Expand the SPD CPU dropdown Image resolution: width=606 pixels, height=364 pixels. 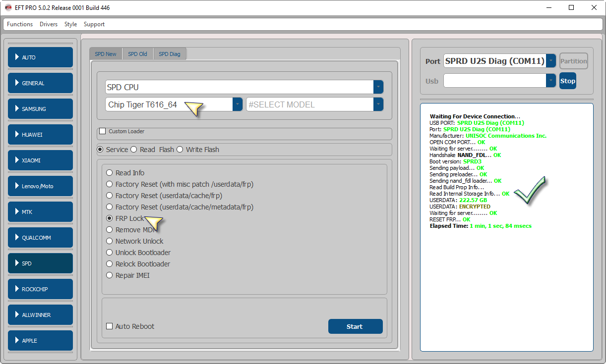point(378,87)
